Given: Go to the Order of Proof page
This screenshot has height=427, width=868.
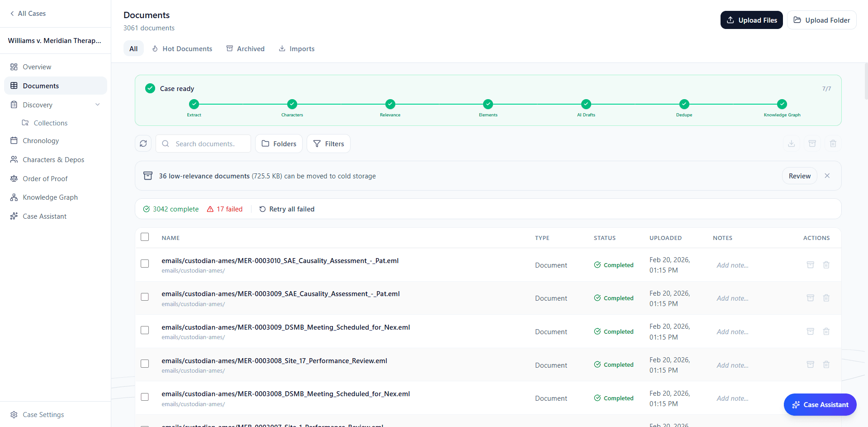Looking at the screenshot, I should (45, 178).
